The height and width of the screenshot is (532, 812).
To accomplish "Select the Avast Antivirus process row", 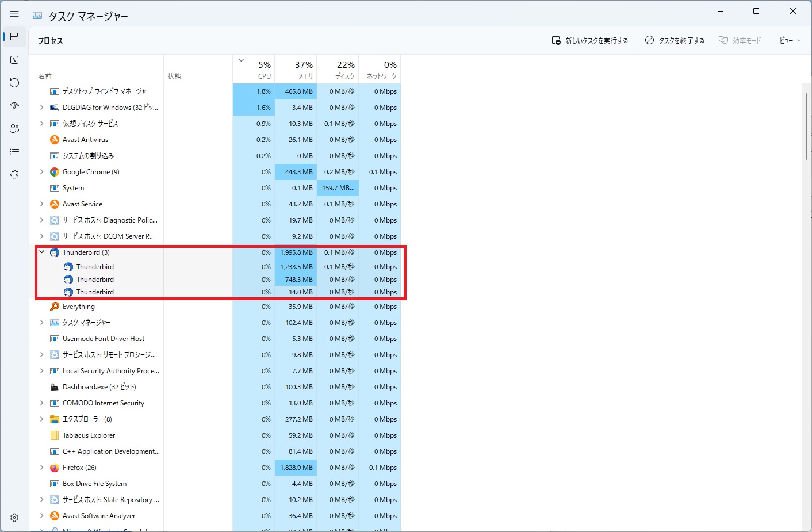I will (85, 140).
